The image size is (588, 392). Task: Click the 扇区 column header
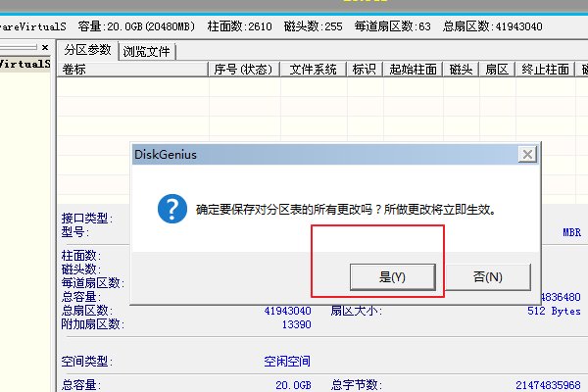497,70
